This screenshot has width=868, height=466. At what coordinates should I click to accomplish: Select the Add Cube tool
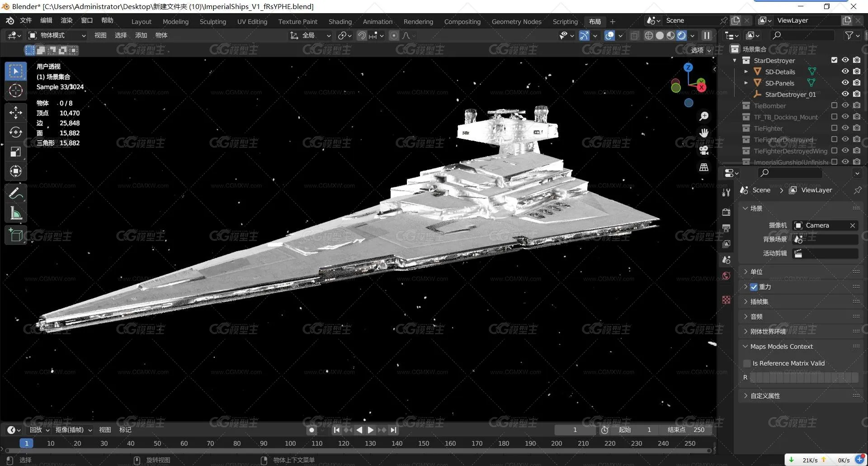[16, 235]
